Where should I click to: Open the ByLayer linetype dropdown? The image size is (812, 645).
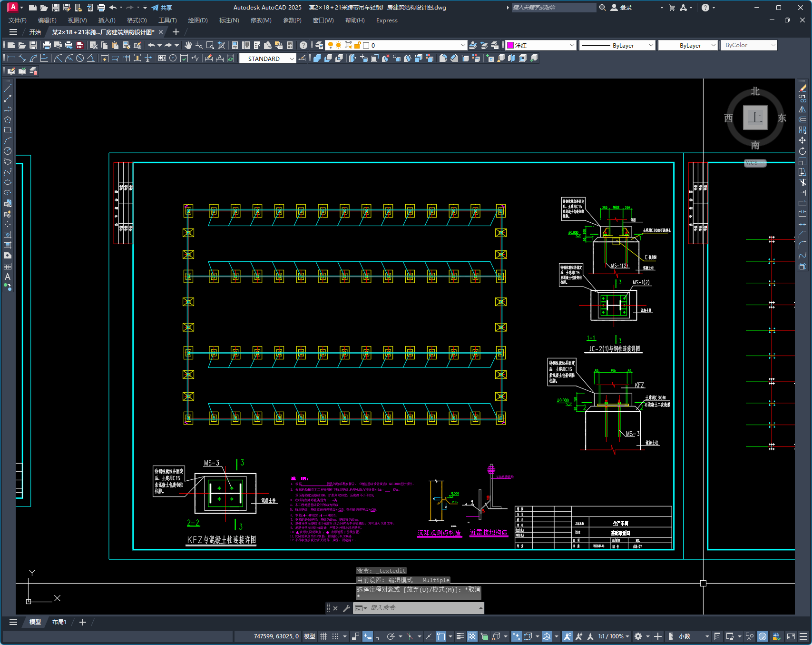(651, 45)
